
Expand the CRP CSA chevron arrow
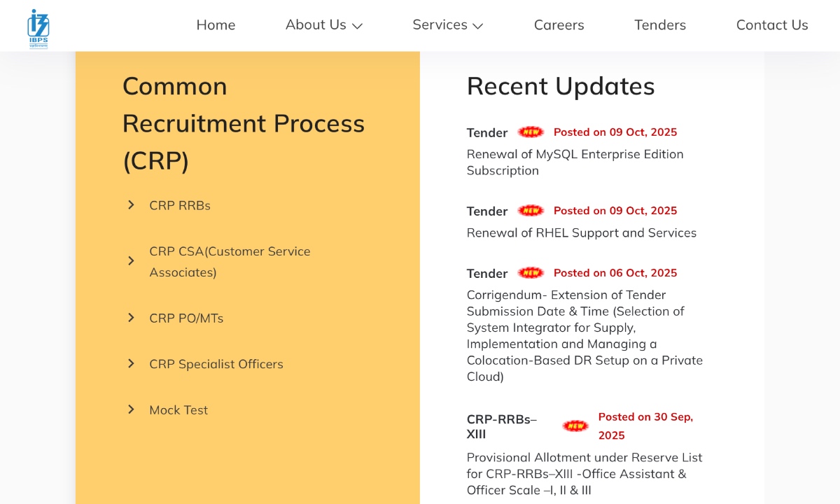(131, 261)
